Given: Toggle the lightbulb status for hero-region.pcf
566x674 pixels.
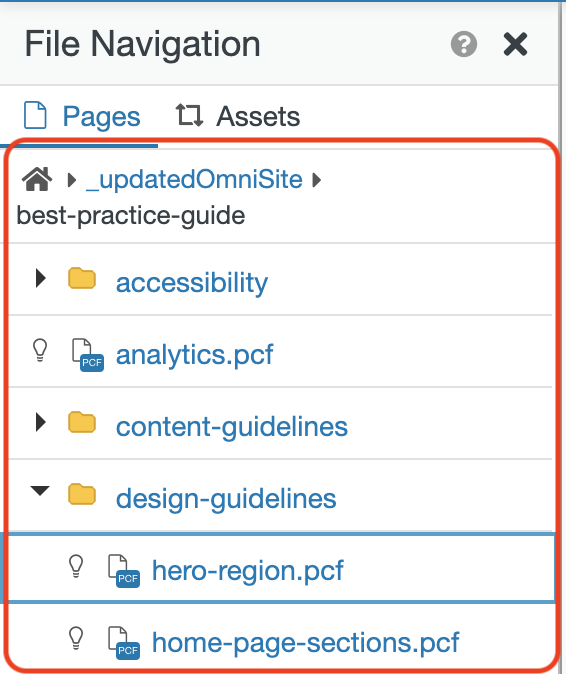Looking at the screenshot, I should 76,566.
